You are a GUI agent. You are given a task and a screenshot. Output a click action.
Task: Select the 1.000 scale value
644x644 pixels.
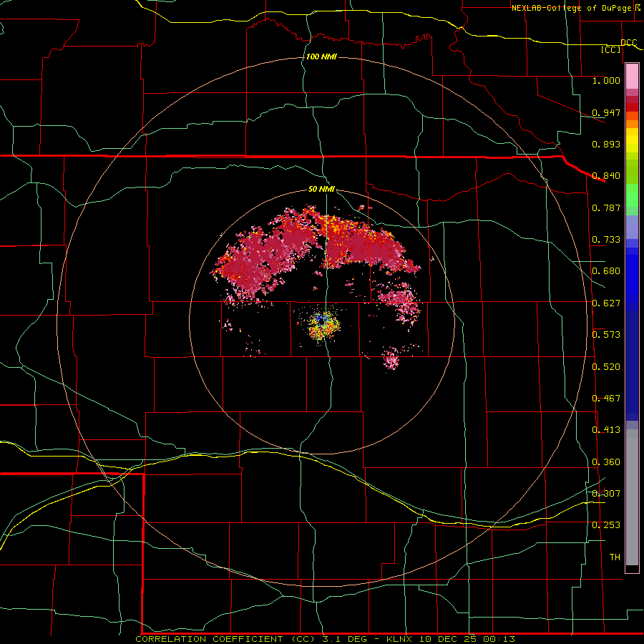[x=606, y=80]
